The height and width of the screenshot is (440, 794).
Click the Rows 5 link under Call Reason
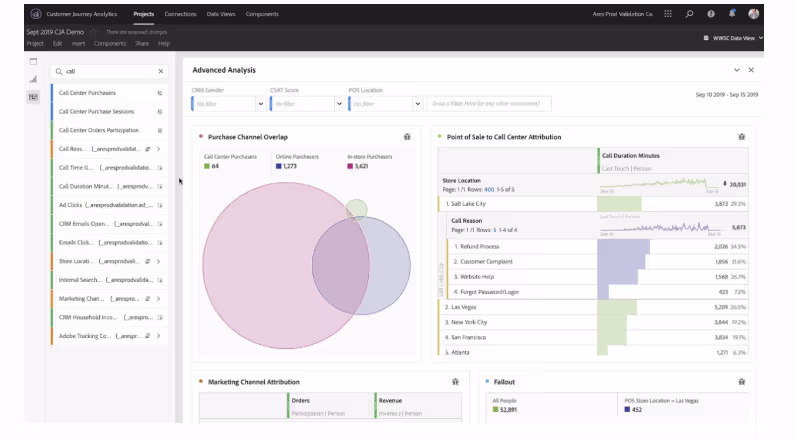tap(495, 230)
